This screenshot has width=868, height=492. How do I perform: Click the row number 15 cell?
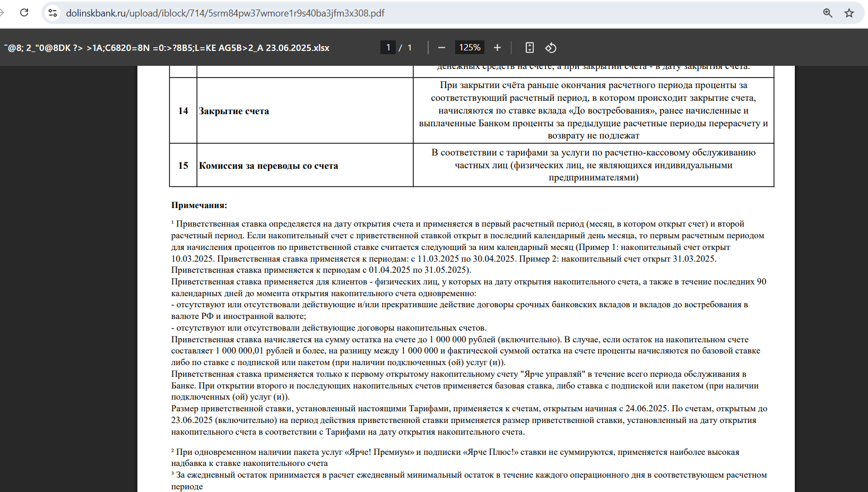[183, 166]
